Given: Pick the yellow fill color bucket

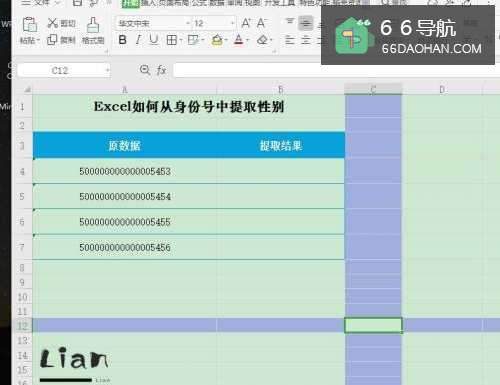Looking at the screenshot, I should [217, 40].
